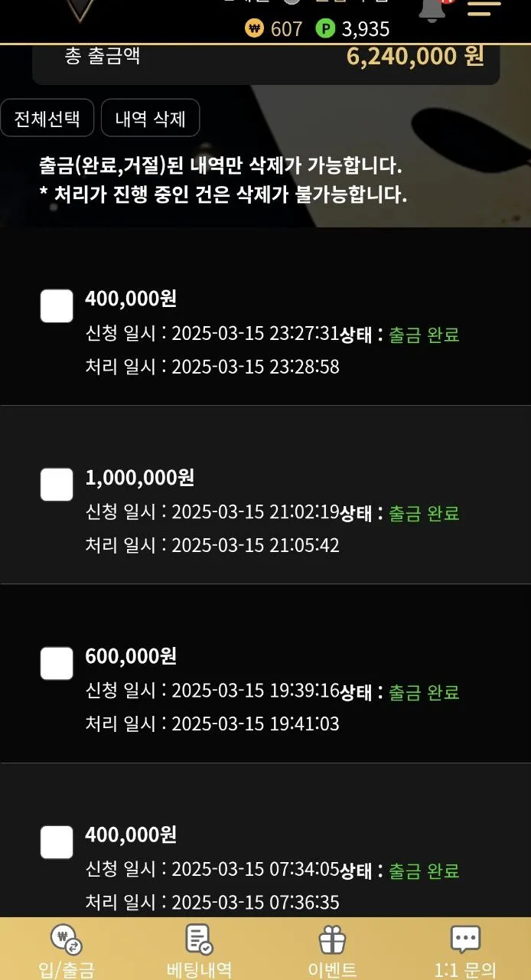
Task: Open 이벤트 gift box icon
Action: pyautogui.click(x=332, y=939)
